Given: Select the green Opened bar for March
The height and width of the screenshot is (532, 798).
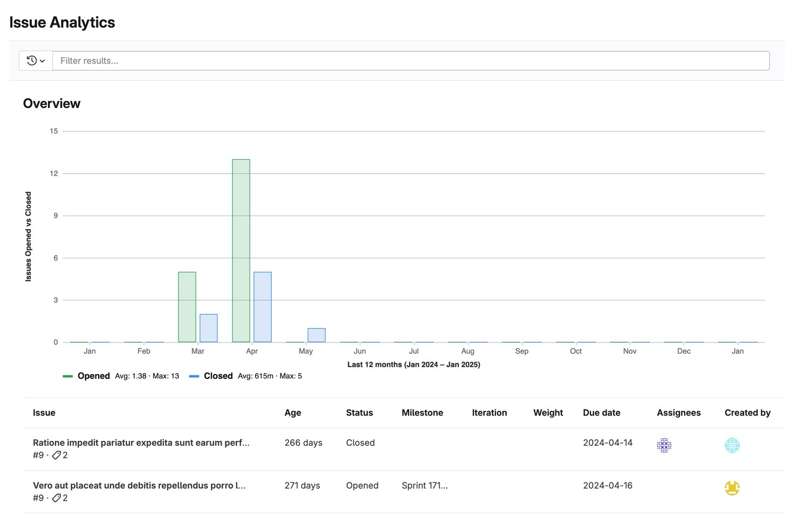Looking at the screenshot, I should 187,307.
